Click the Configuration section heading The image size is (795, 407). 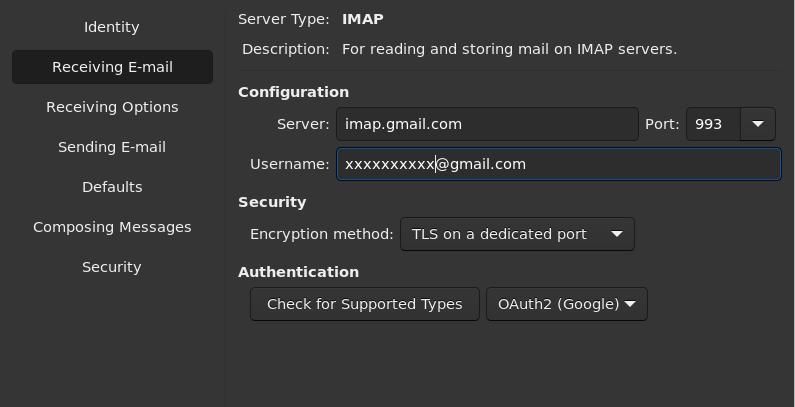(293, 92)
